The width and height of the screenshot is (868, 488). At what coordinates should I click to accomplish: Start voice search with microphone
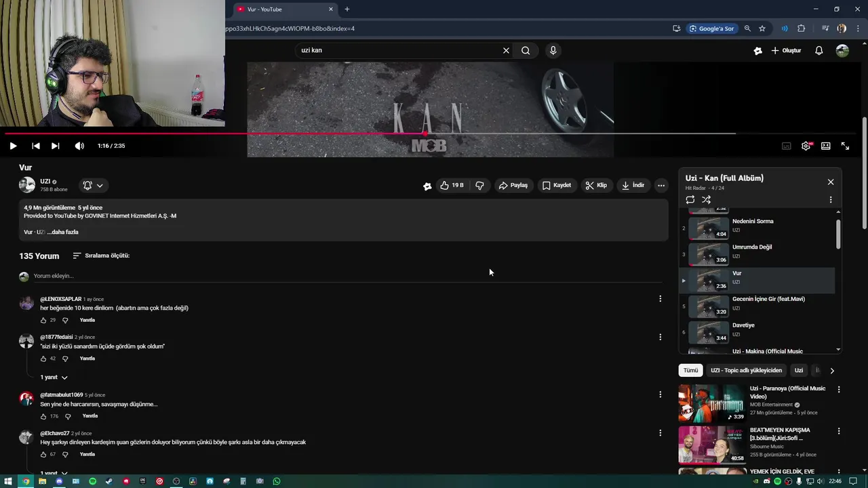(553, 50)
